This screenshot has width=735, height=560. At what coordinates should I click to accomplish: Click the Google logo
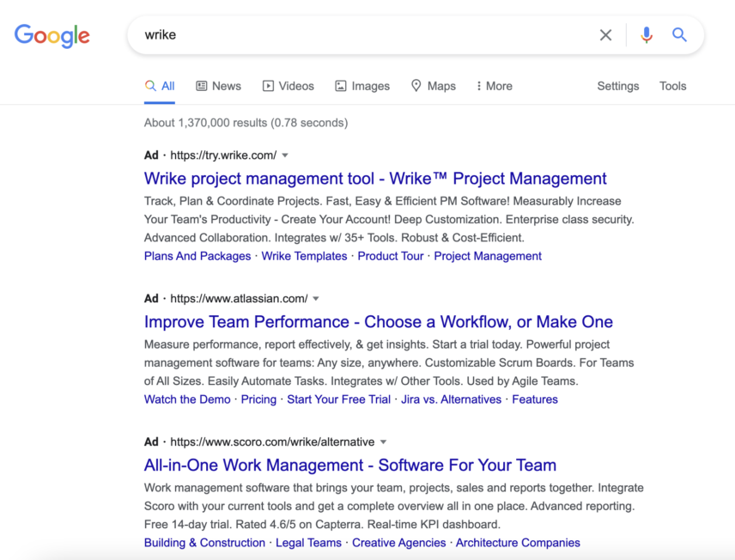coord(52,36)
